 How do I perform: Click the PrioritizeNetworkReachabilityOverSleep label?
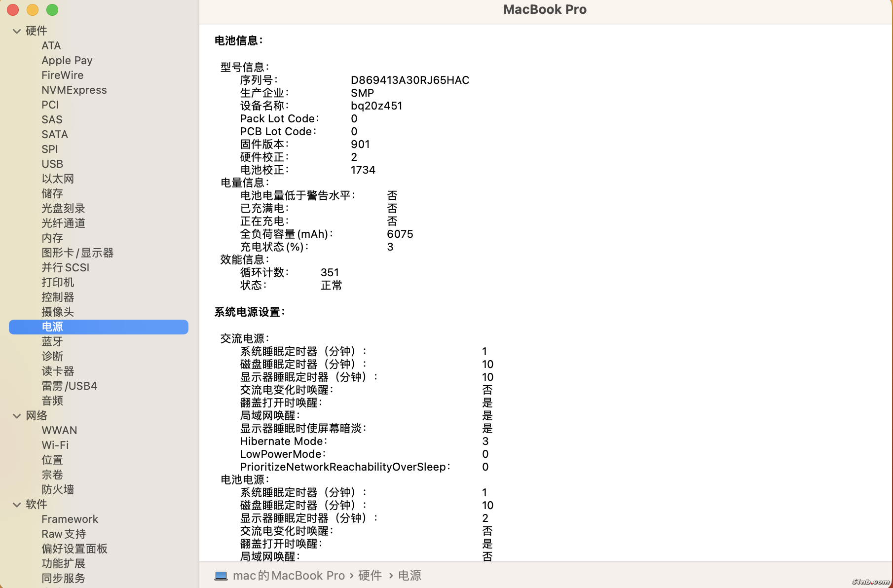[345, 467]
